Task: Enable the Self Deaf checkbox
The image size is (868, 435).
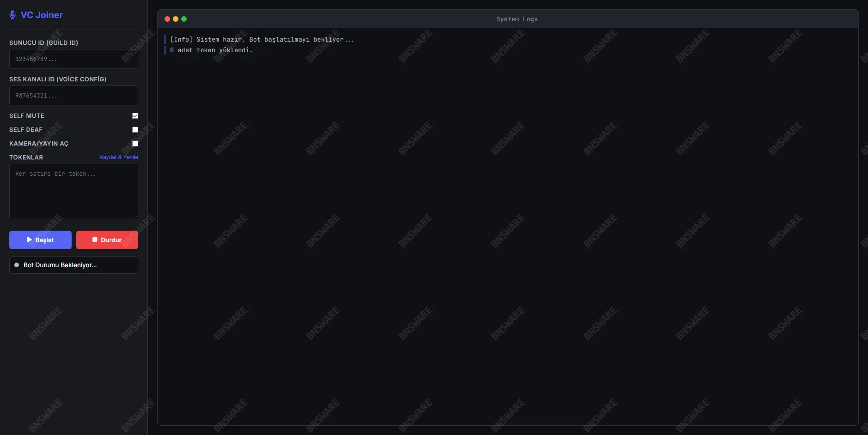Action: 135,129
